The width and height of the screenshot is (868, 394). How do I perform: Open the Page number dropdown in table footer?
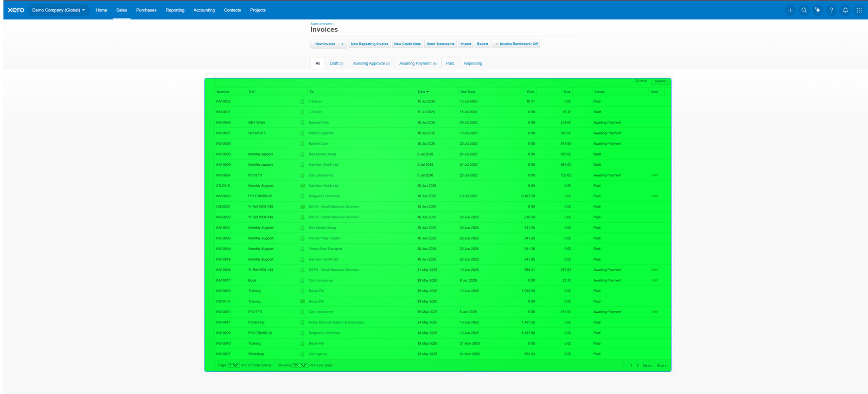(x=233, y=365)
